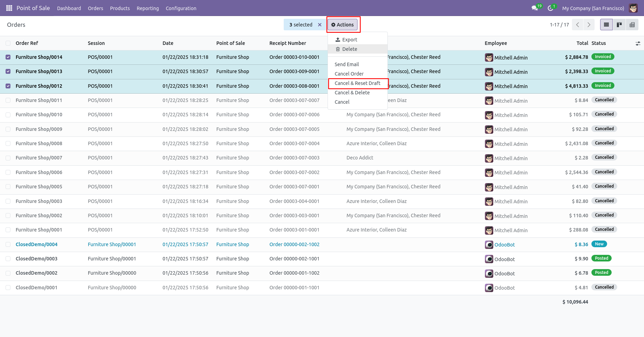Sort by Status column header
This screenshot has height=337, width=644.
598,43
